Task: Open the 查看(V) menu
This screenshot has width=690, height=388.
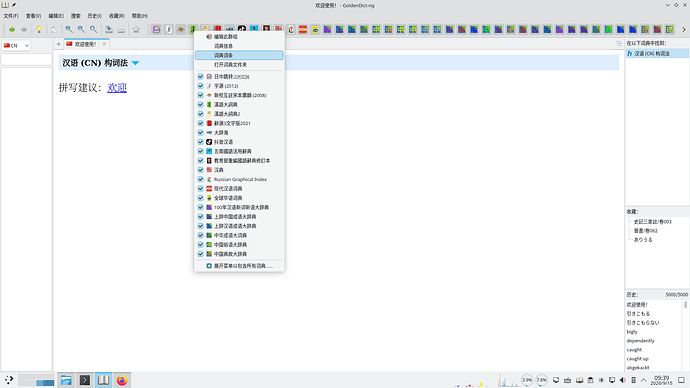Action: click(x=33, y=16)
